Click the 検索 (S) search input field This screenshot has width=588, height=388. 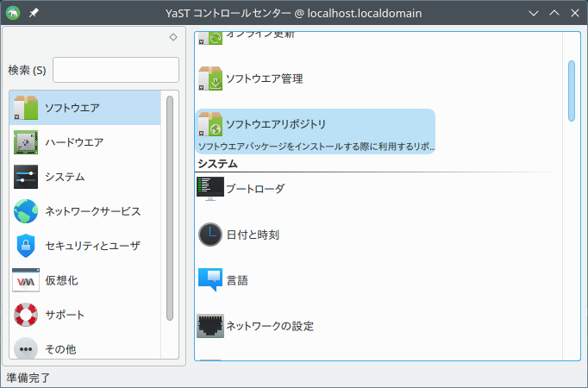(116, 70)
